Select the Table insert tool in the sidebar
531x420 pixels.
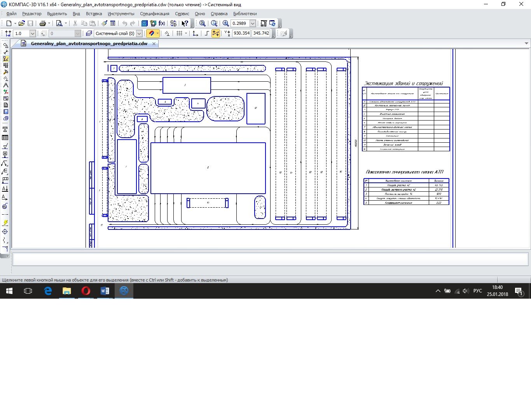coord(5,138)
